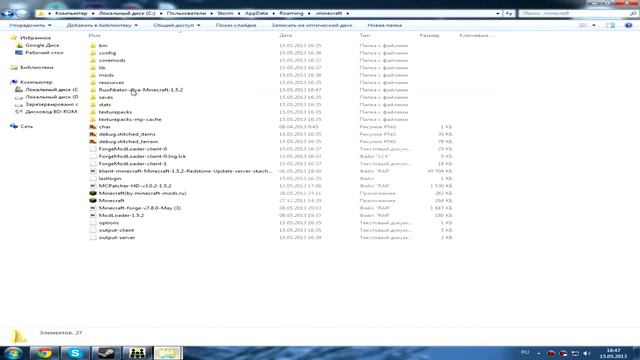Sort by the Размер column header
This screenshot has height=360, width=640.
pyautogui.click(x=429, y=36)
